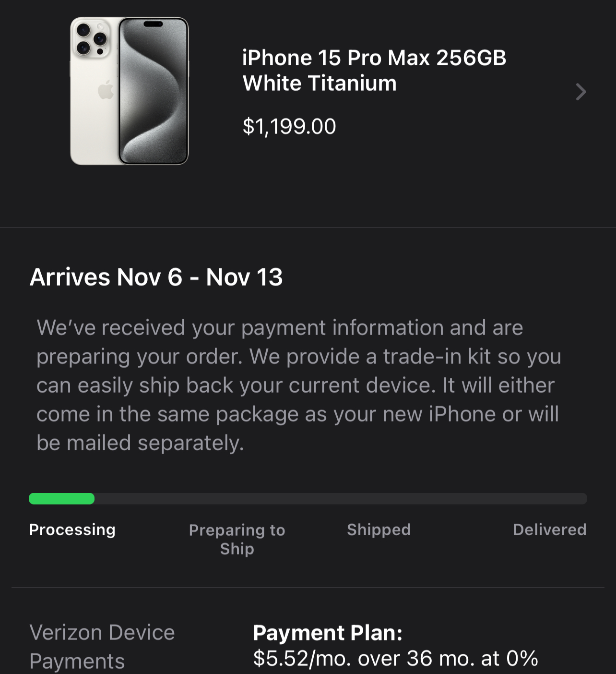This screenshot has height=674, width=616.
Task: Click the unfilled gray progress track
Action: tap(341, 499)
